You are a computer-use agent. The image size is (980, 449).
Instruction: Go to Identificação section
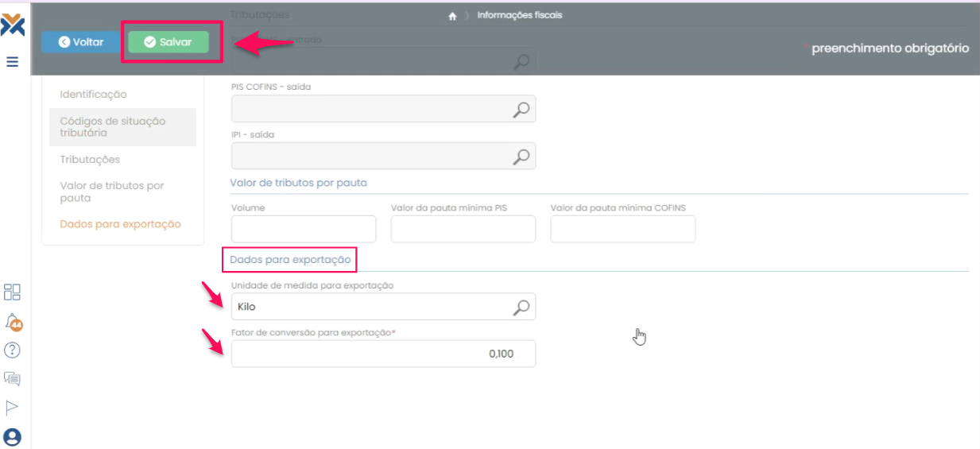coord(93,95)
